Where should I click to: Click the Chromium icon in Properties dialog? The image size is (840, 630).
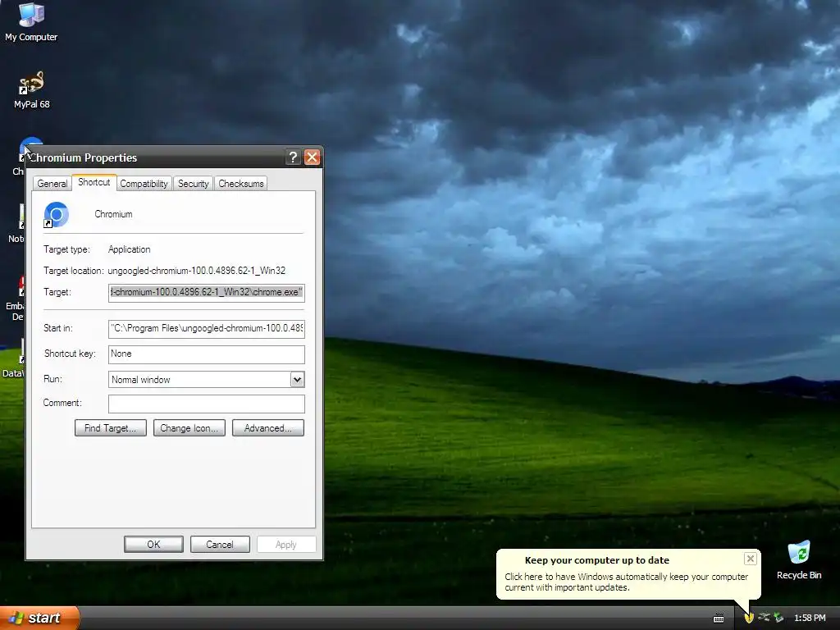pyautogui.click(x=56, y=215)
